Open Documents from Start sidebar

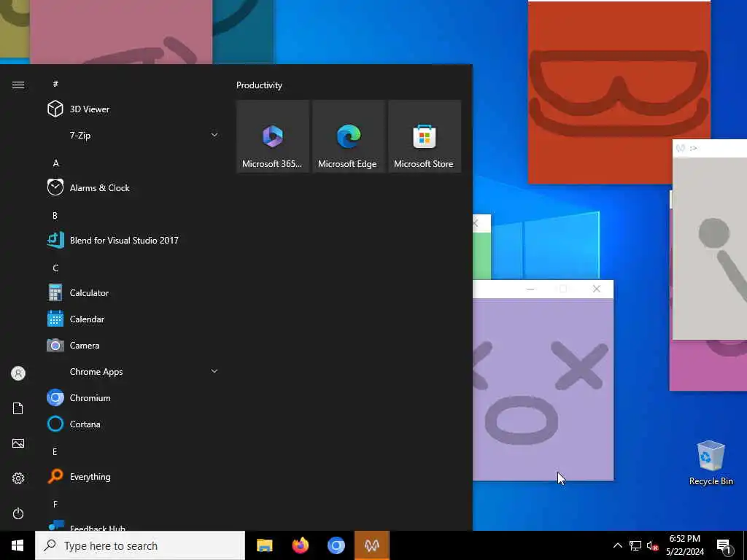click(x=18, y=408)
